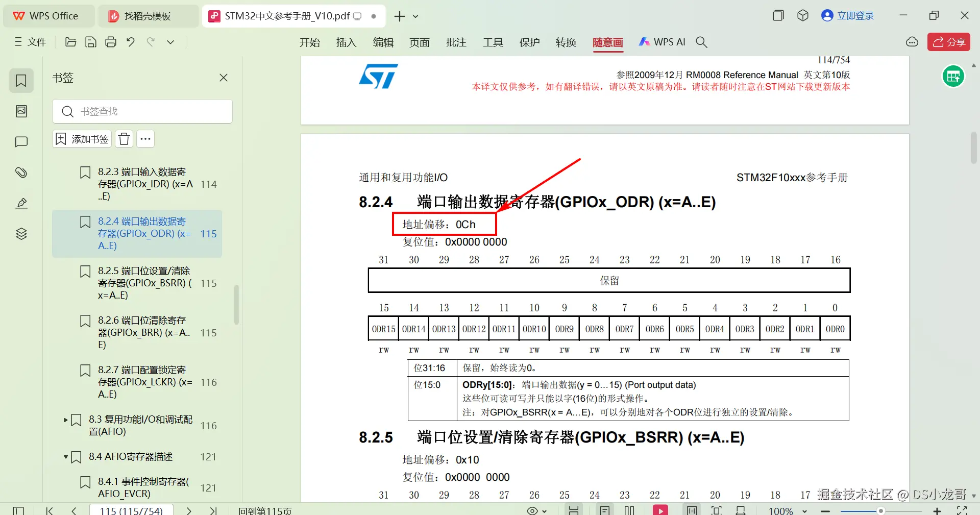Open the cloud chat bubble icon
This screenshot has height=515, width=980.
pyautogui.click(x=912, y=42)
